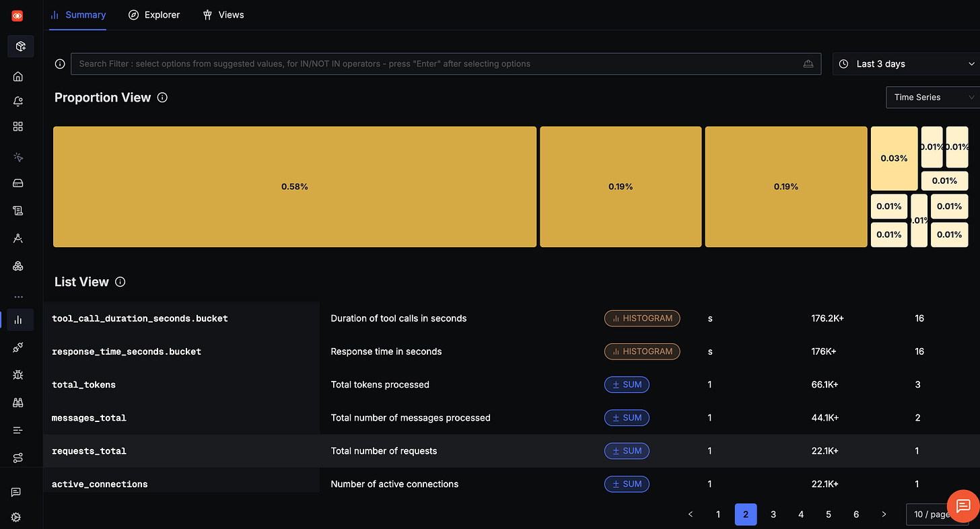The height and width of the screenshot is (529, 980).
Task: Open Get Started via the package icon
Action: pos(20,46)
